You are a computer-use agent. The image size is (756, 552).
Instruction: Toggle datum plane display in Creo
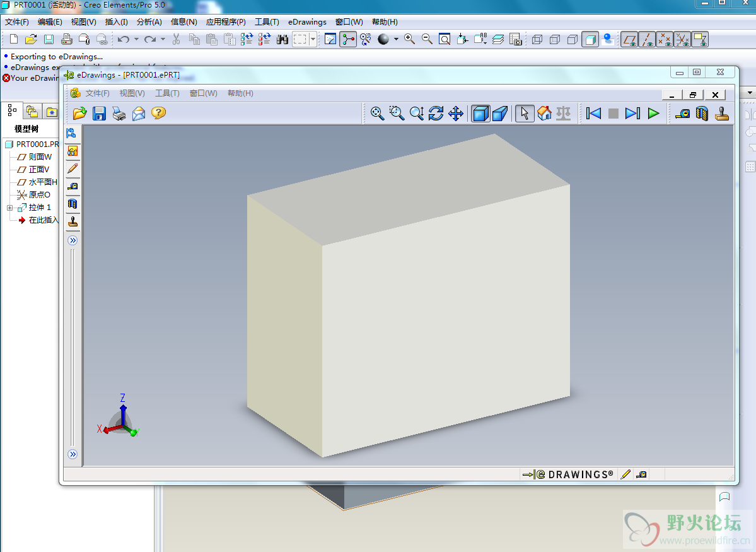[630, 39]
